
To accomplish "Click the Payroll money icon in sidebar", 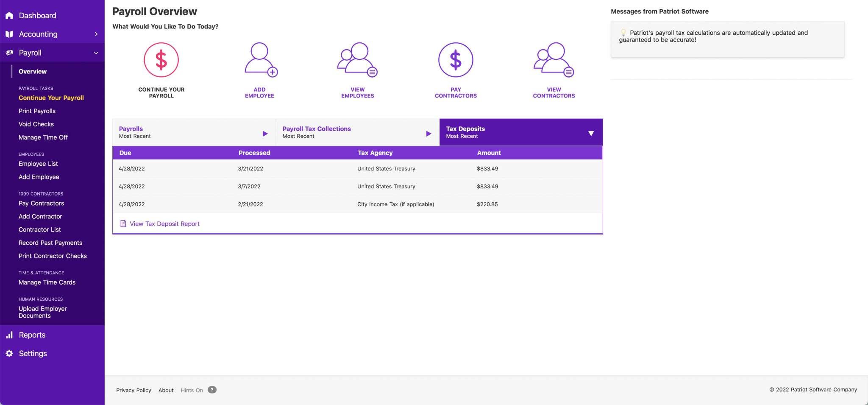I will click(x=9, y=53).
